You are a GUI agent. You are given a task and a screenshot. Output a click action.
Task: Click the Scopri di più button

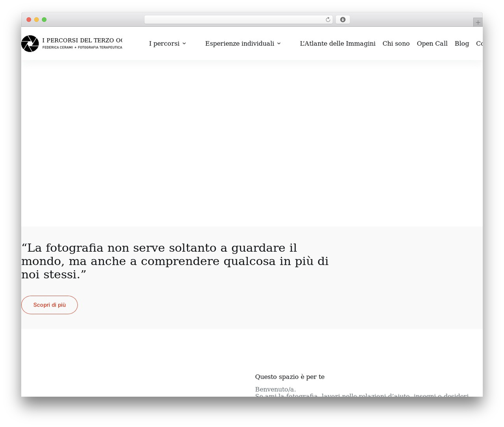[49, 305]
